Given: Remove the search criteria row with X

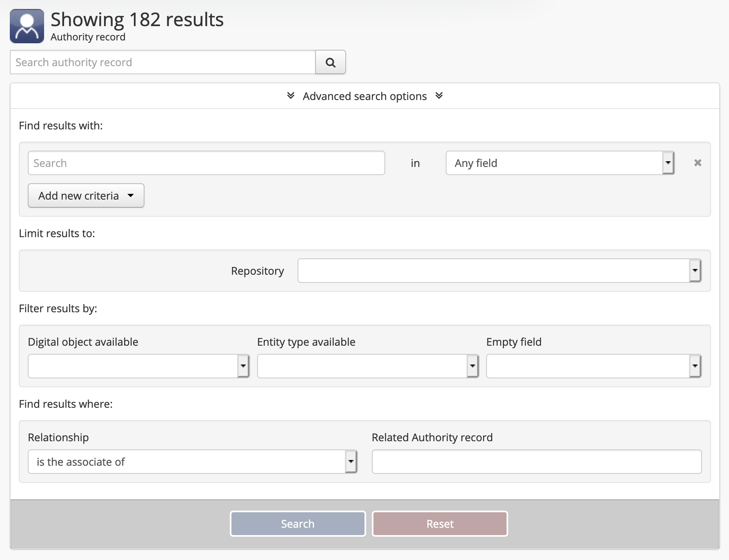Looking at the screenshot, I should [698, 163].
